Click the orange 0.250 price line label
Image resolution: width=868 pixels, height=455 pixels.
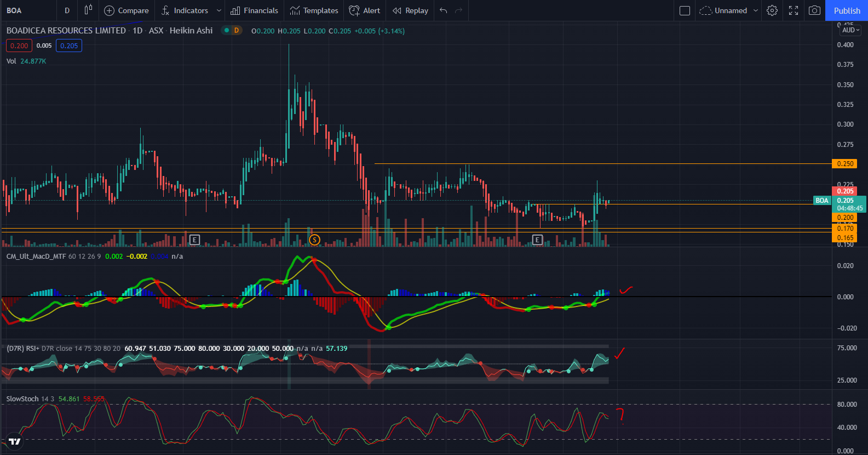844,163
